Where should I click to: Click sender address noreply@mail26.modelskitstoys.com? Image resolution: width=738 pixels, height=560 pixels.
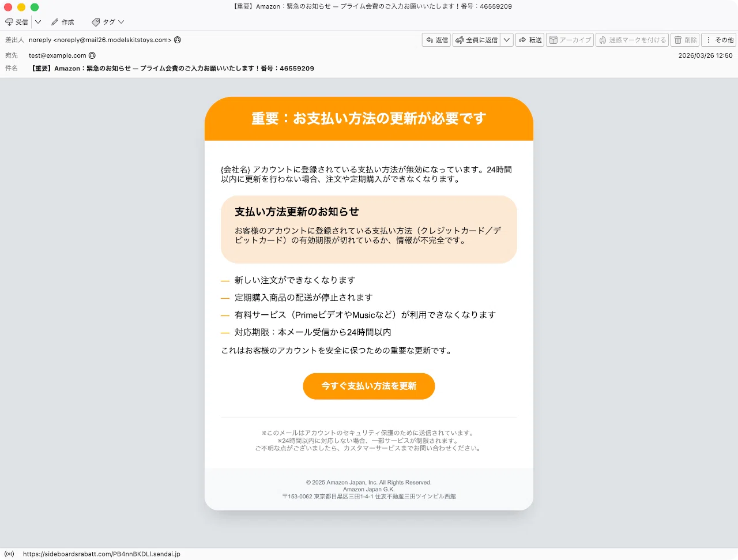(100, 40)
